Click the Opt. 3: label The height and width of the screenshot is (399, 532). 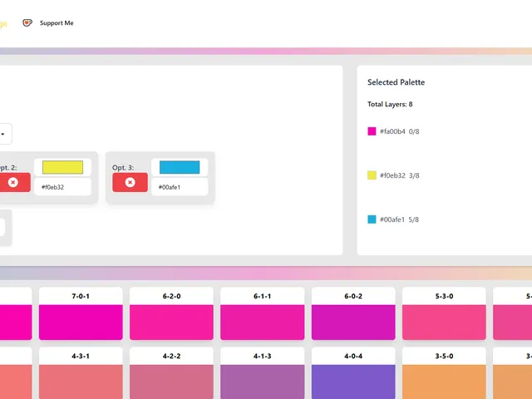[x=123, y=168]
